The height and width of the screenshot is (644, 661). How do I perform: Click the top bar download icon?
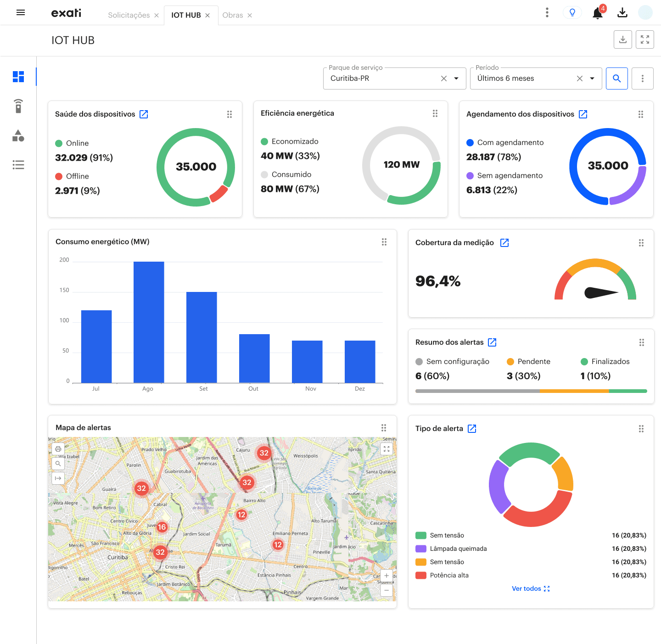click(622, 12)
